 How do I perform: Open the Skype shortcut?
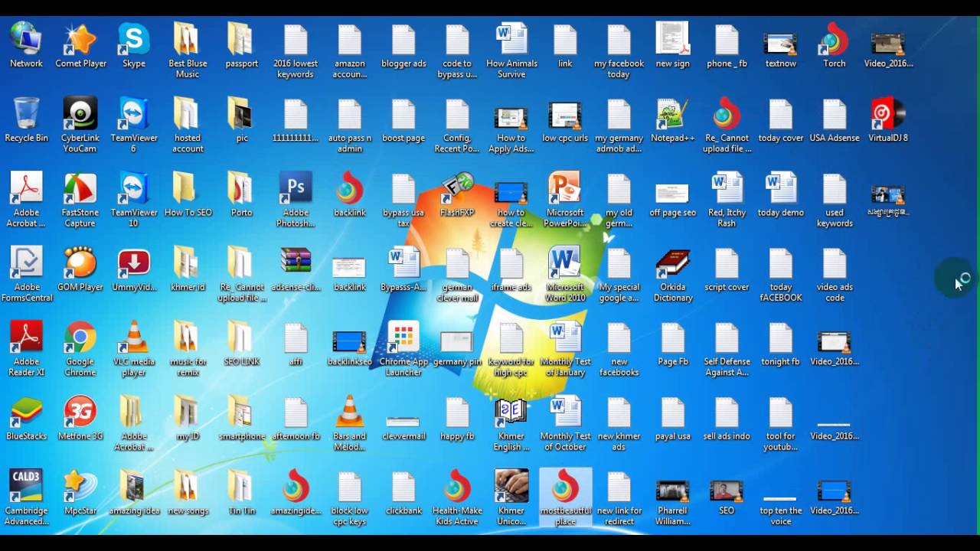[x=134, y=46]
